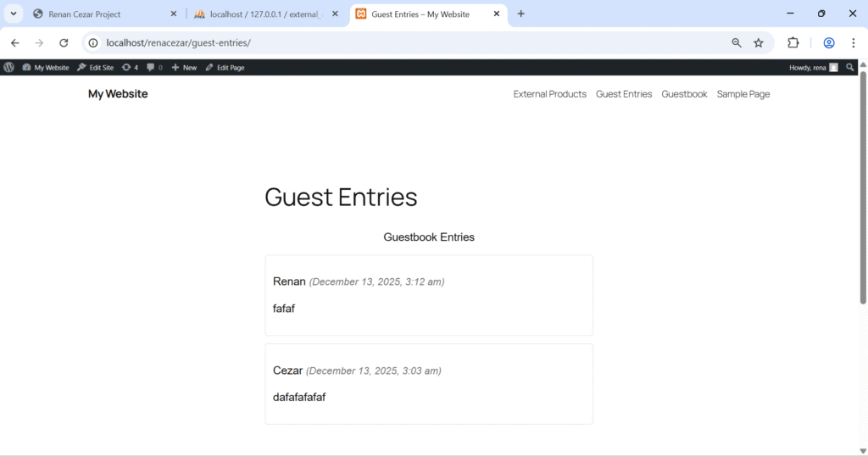Reload the page with the refresh icon

64,43
